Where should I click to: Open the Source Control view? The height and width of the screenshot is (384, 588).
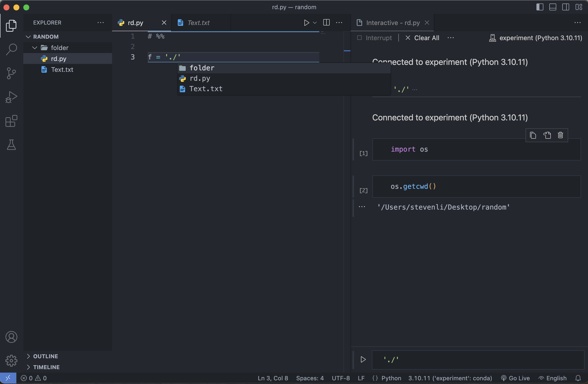(x=11, y=73)
